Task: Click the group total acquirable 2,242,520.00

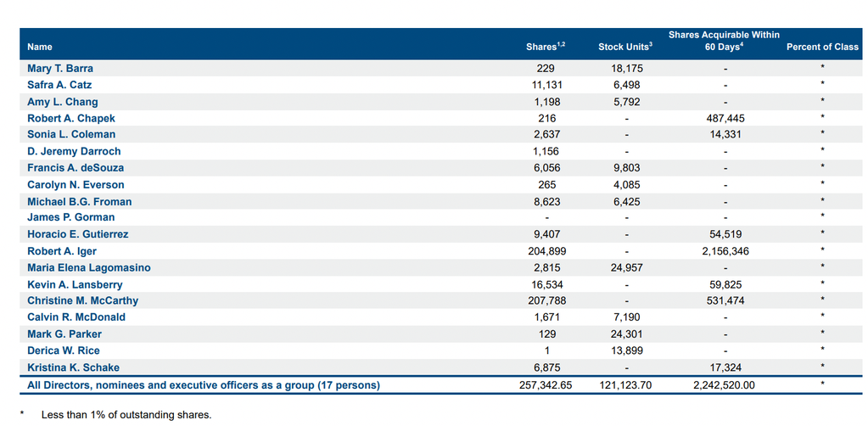Action: click(x=725, y=385)
